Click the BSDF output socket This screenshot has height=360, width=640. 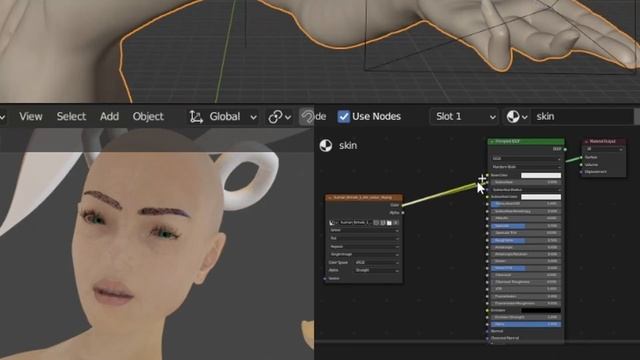point(565,149)
